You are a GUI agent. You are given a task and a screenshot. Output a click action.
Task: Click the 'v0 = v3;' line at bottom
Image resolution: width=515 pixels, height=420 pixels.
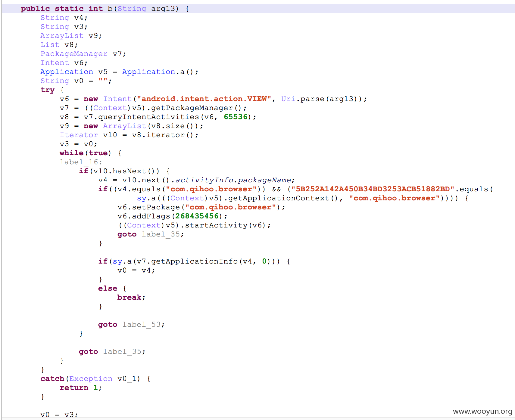click(59, 415)
